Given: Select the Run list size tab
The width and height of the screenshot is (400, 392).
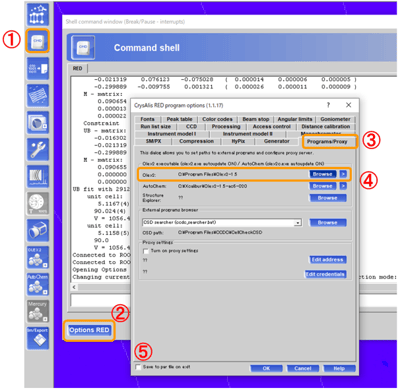Looking at the screenshot, I should (x=156, y=126).
